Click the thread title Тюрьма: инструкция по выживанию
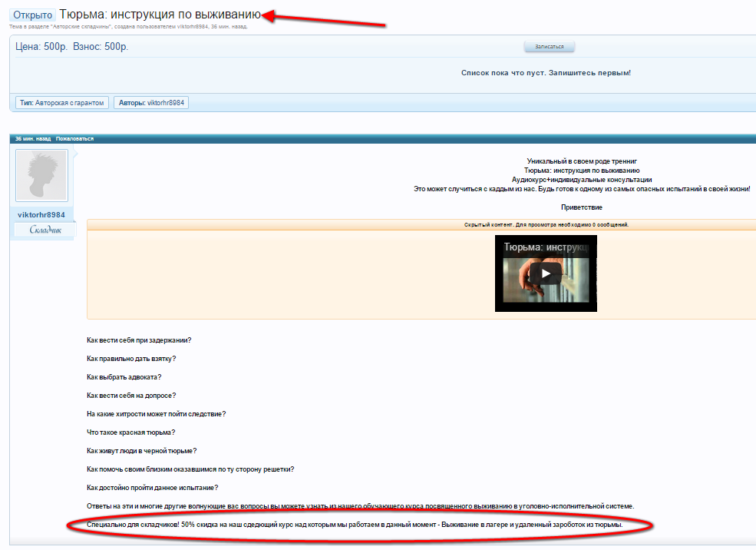Image resolution: width=756 pixels, height=550 pixels. pos(160,15)
